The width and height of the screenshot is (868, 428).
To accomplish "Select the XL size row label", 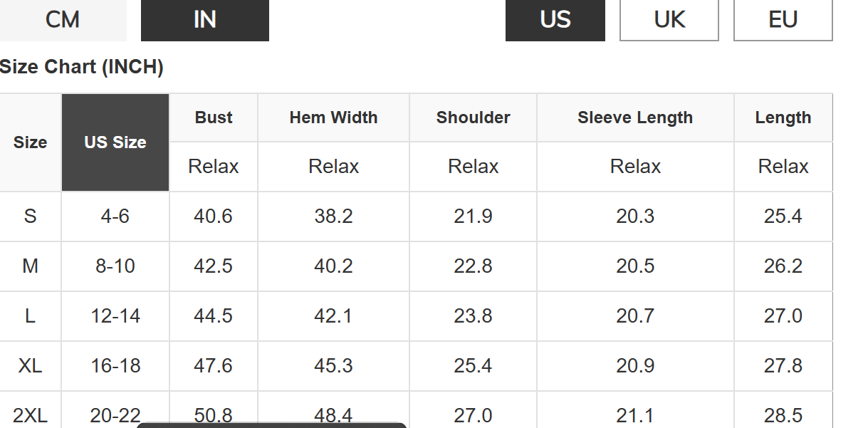I will pyautogui.click(x=30, y=365).
